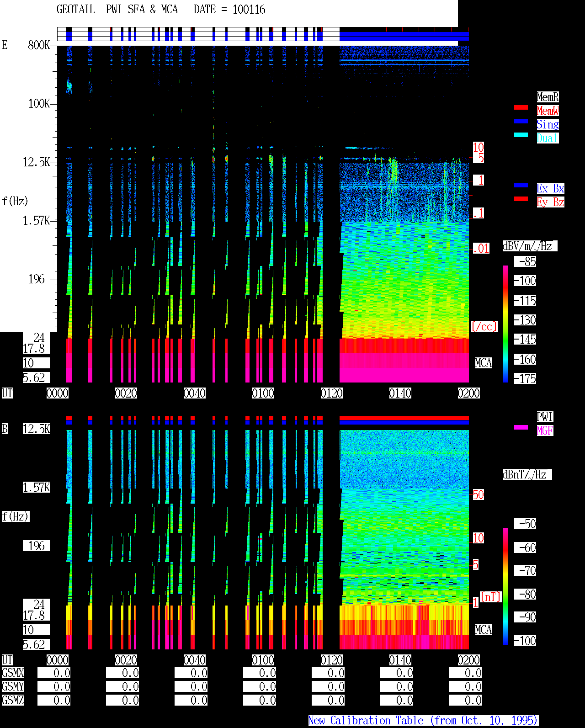
Task: Click the dBV/m/√Hz color scale bar
Action: tap(505, 324)
